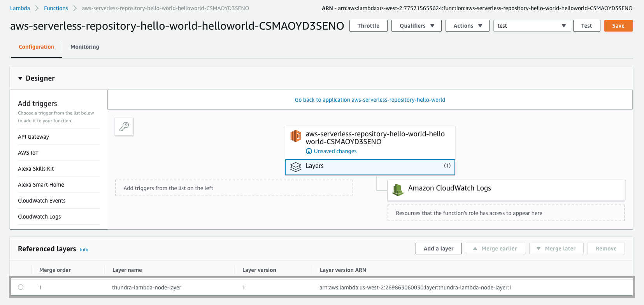Image resolution: width=644 pixels, height=305 pixels.
Task: Click the Remove layer button
Action: (x=606, y=249)
